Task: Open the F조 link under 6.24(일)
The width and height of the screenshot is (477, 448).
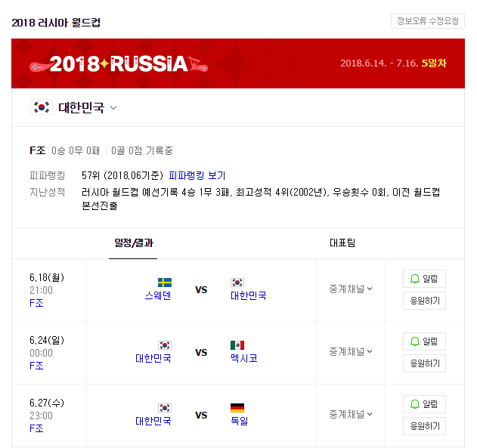Action: pos(36,366)
